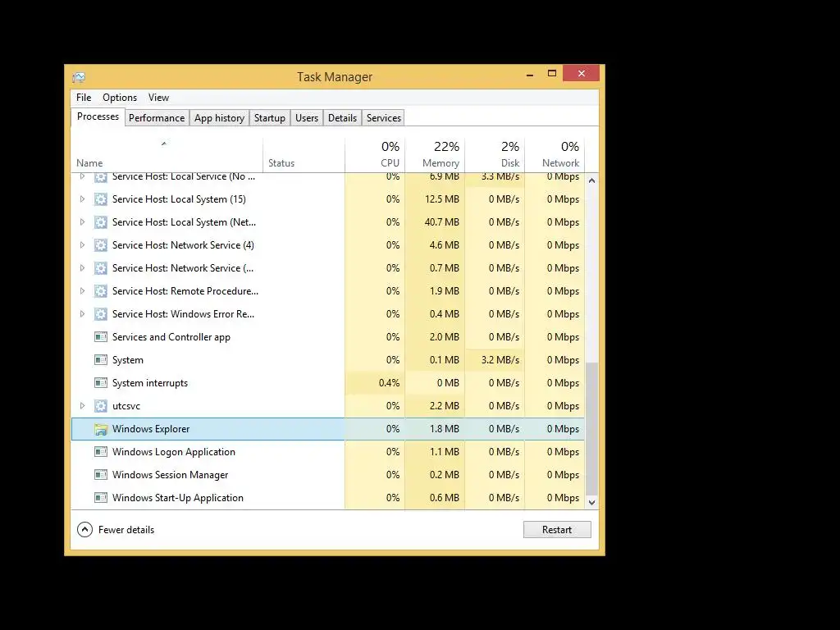Viewport: 840px width, 630px height.
Task: Click the 12.5 MB memory value
Action: [442, 199]
